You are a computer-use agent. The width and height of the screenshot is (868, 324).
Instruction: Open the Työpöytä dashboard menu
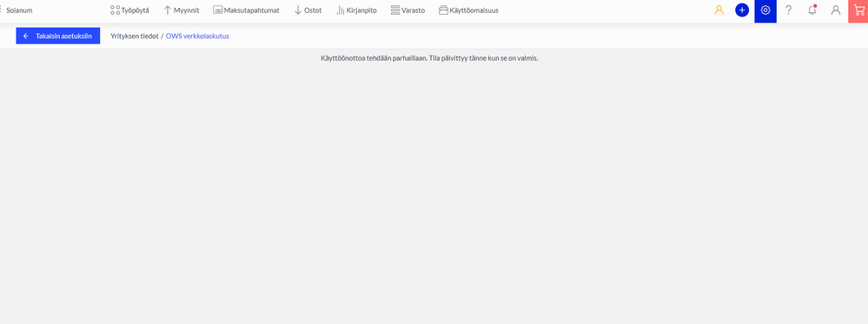(129, 10)
